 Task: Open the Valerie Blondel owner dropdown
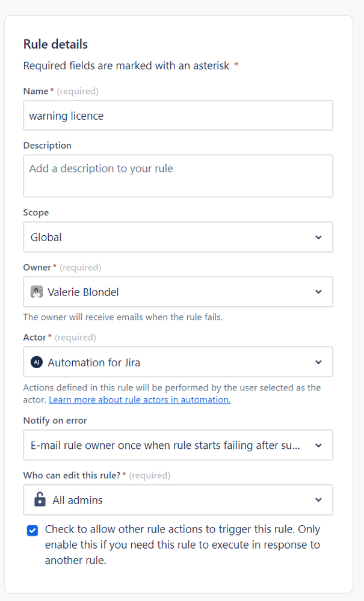(x=168, y=292)
